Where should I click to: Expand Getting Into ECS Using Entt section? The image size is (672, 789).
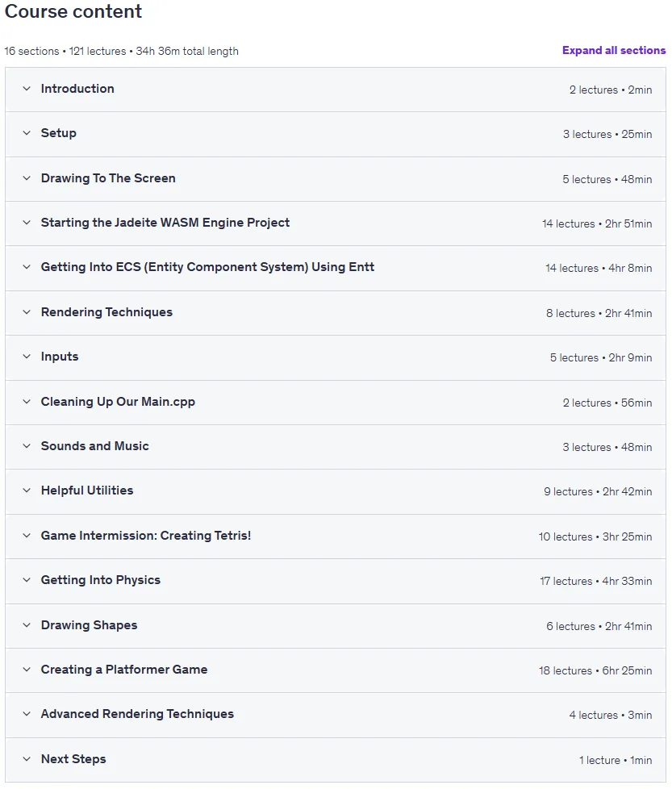[336, 268]
